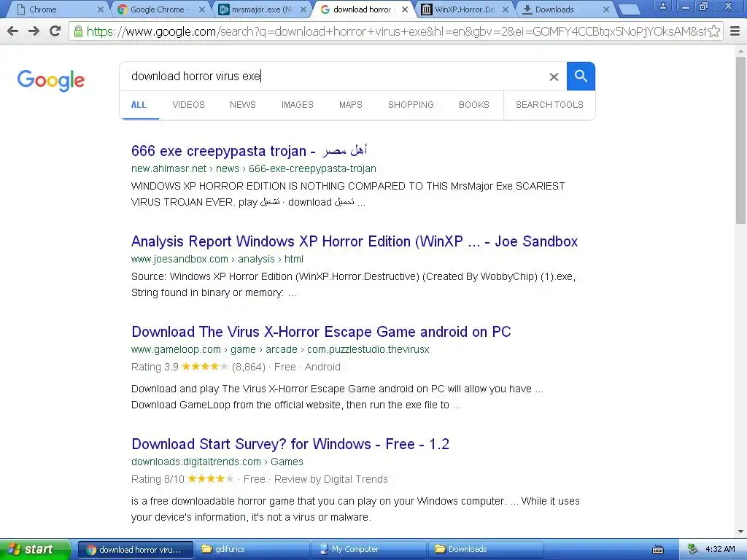747x560 pixels.
Task: Go back to the previous page
Action: click(13, 31)
